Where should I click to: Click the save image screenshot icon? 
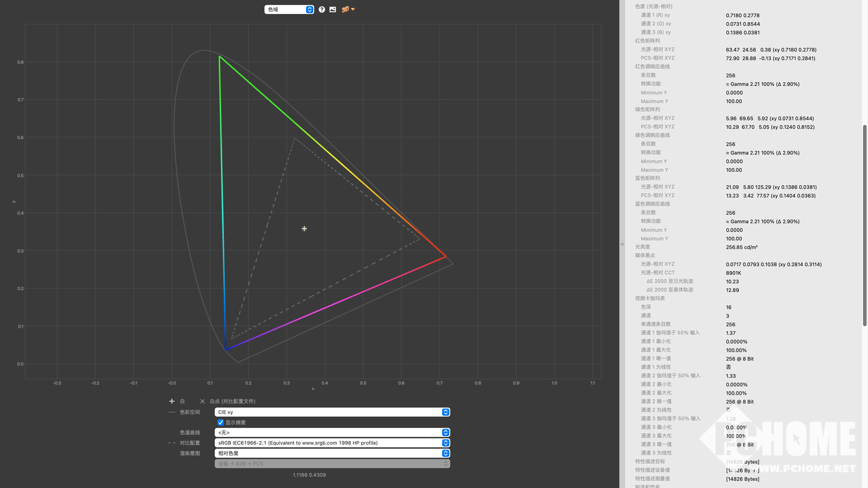(333, 9)
